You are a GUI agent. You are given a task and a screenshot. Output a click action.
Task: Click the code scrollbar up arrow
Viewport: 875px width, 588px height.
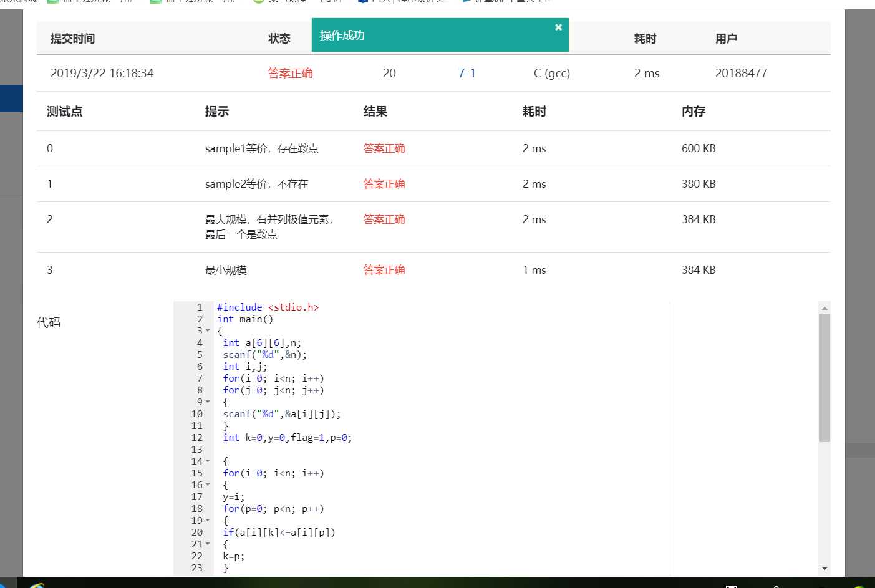click(824, 308)
